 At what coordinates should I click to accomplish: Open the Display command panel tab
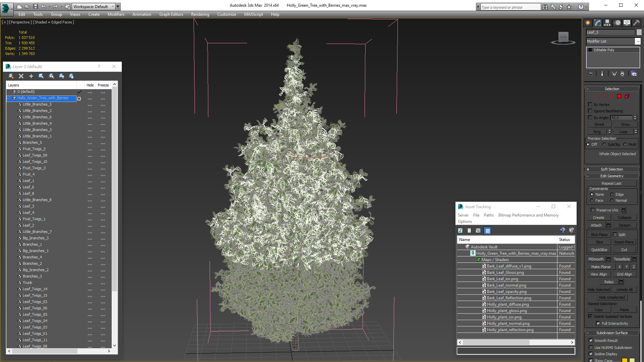(x=627, y=23)
